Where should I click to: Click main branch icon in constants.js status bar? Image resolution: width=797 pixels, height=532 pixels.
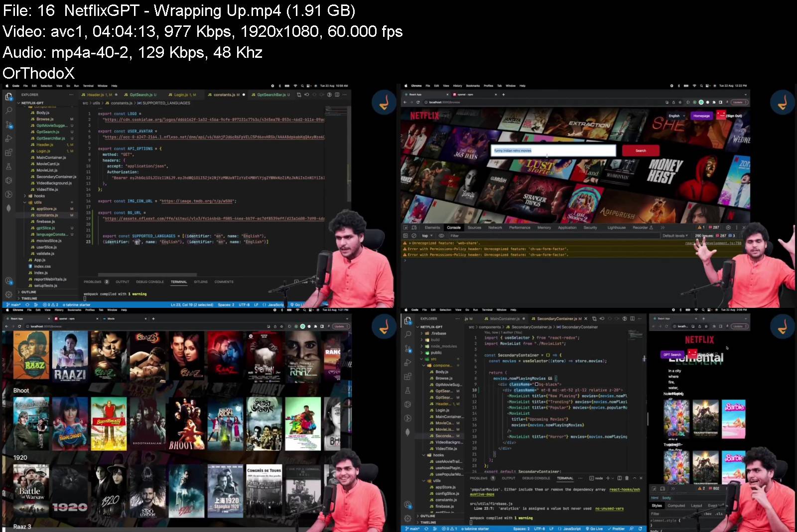click(x=14, y=305)
